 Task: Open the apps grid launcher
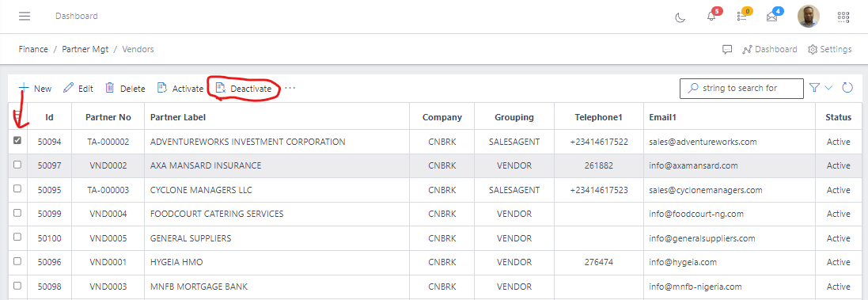click(843, 17)
